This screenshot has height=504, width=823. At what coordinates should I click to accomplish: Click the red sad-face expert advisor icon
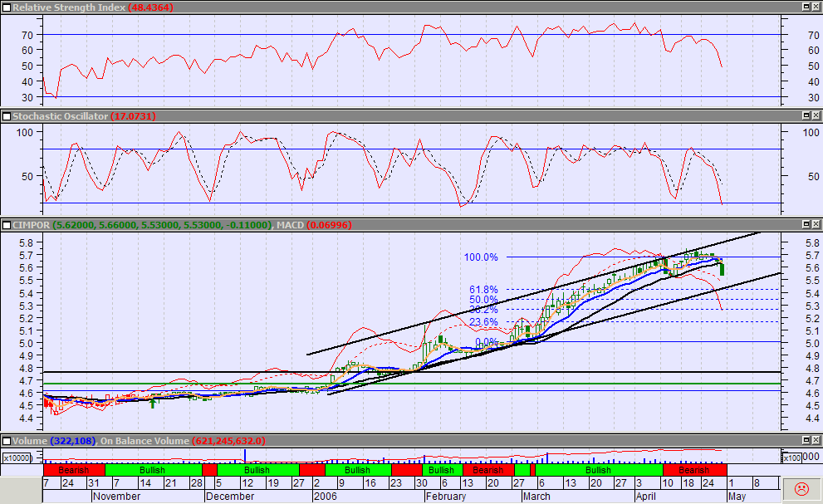pos(802,488)
